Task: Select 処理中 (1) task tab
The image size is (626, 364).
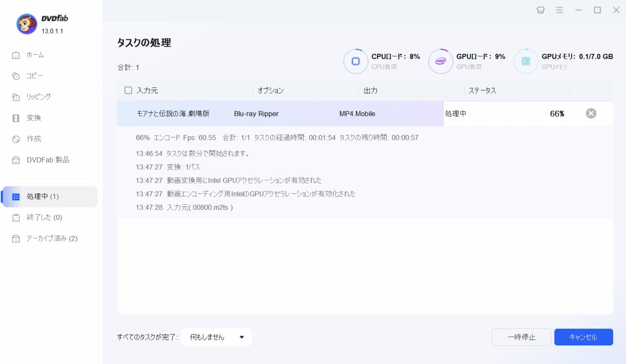Action: (50, 197)
